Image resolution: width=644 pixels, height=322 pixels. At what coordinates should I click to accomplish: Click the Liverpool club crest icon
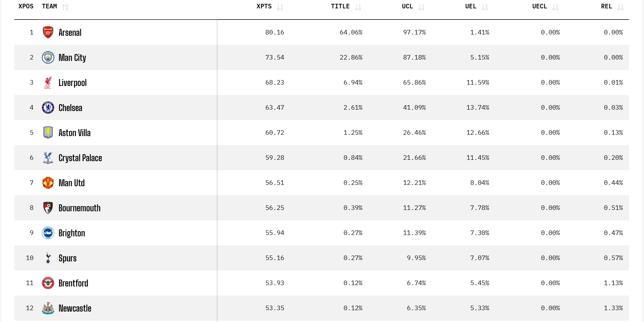click(x=48, y=83)
